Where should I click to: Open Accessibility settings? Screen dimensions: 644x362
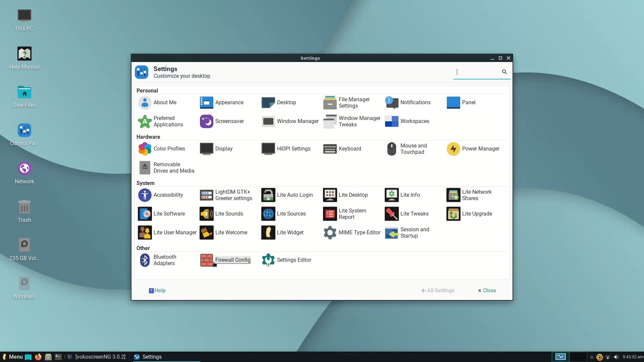(x=161, y=195)
